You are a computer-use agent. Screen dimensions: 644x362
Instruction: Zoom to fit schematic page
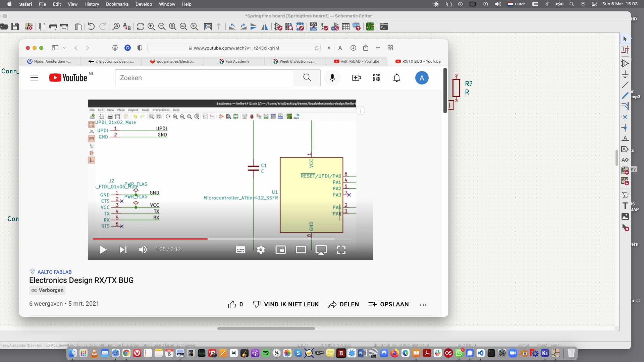coord(173,26)
